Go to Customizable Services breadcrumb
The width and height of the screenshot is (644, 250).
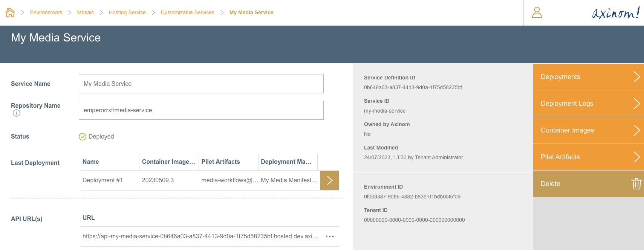click(x=187, y=12)
